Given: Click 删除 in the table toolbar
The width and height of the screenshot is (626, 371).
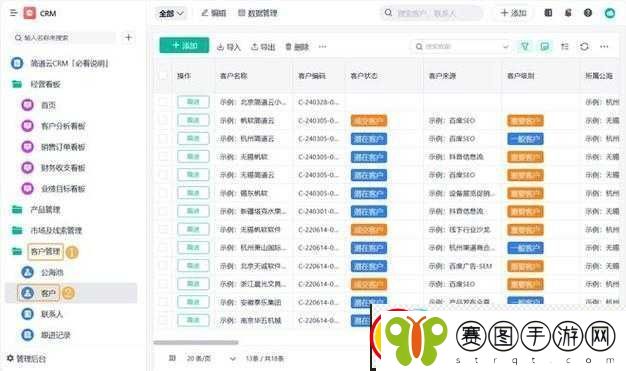Looking at the screenshot, I should point(297,47).
